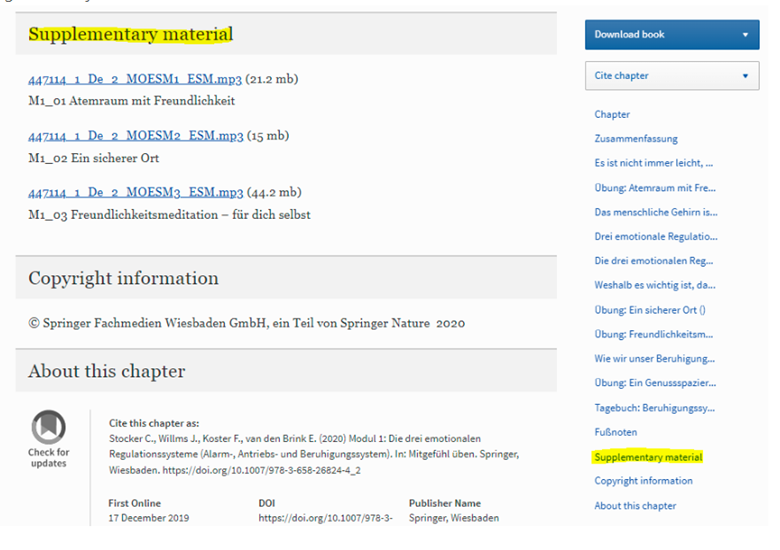Download 447114_1_De_2_MOESM1_ESM.mp3 file
Screen dimensions: 780x550
[135, 79]
